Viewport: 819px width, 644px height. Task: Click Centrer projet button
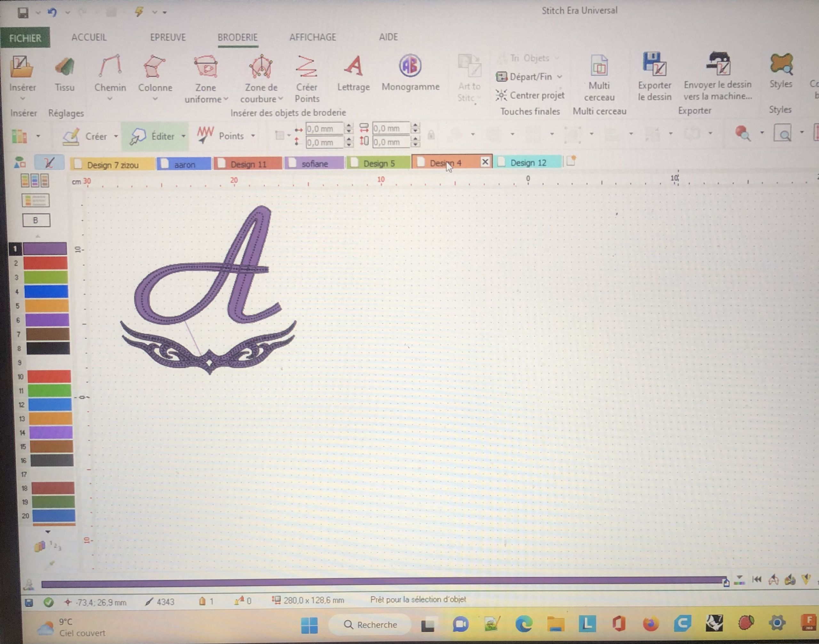pyautogui.click(x=530, y=95)
